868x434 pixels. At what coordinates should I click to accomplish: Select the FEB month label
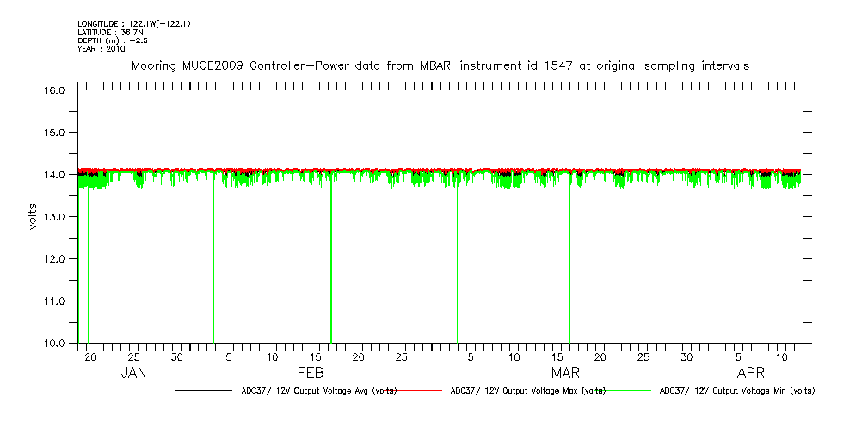click(x=311, y=373)
